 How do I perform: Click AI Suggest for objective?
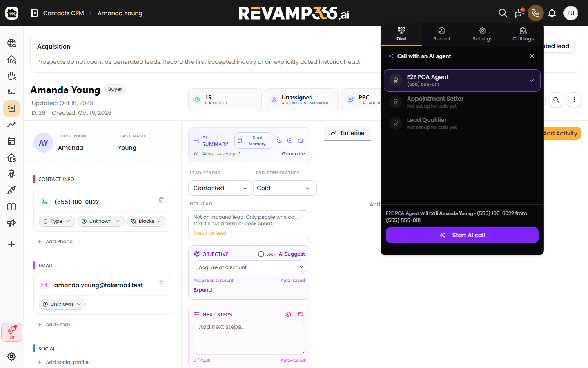pyautogui.click(x=292, y=254)
